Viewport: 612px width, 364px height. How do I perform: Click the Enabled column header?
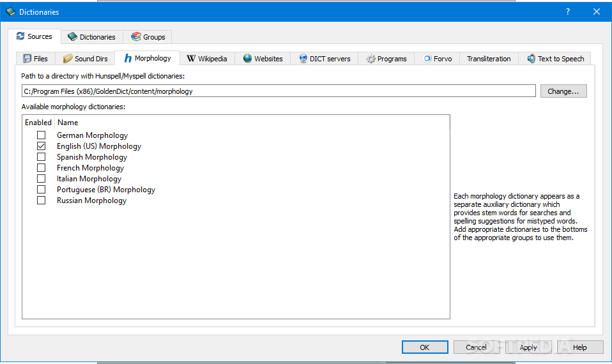38,123
